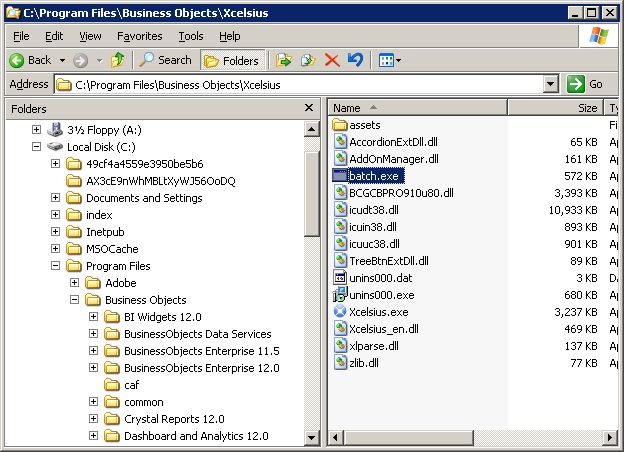Delete with the red X icon
The height and width of the screenshot is (452, 624).
(x=332, y=60)
